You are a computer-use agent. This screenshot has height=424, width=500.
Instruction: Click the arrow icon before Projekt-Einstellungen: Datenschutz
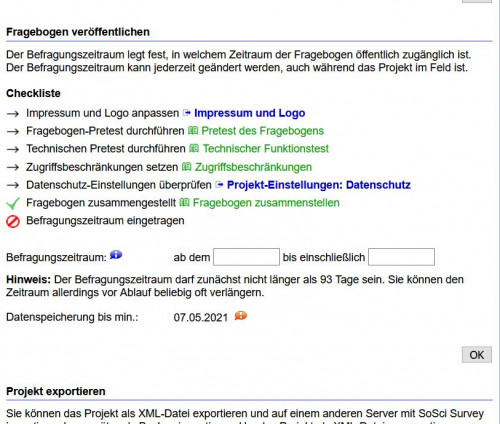click(x=219, y=184)
